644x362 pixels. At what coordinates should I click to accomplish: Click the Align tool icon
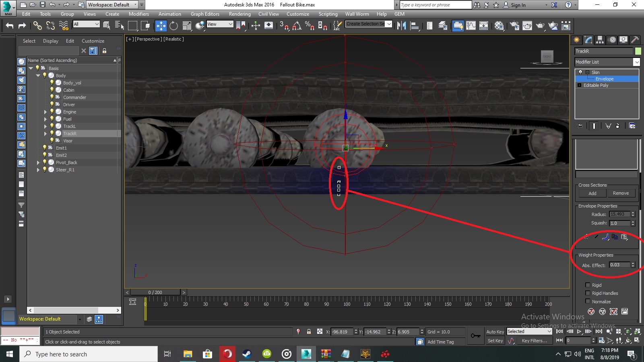point(414,26)
